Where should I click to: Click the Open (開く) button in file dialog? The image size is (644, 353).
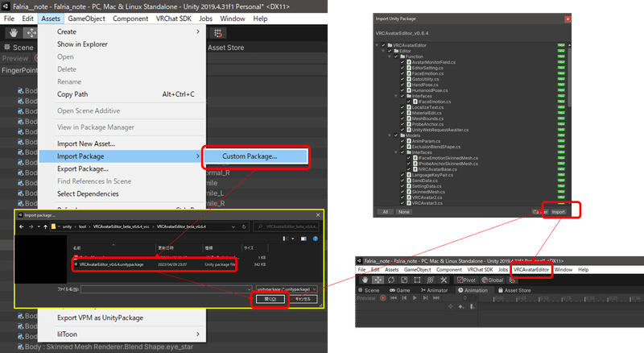click(x=270, y=299)
